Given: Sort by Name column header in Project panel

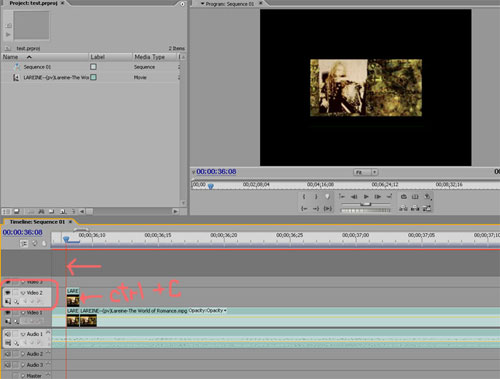Looking at the screenshot, I should tap(45, 57).
